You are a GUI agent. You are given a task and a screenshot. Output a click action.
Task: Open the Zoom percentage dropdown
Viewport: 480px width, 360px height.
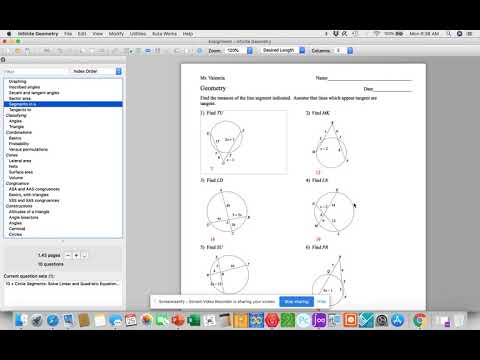click(239, 51)
